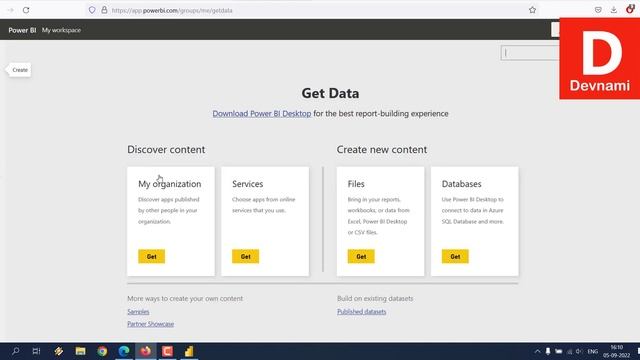
Task: Click the My organization card title
Action: point(169,184)
